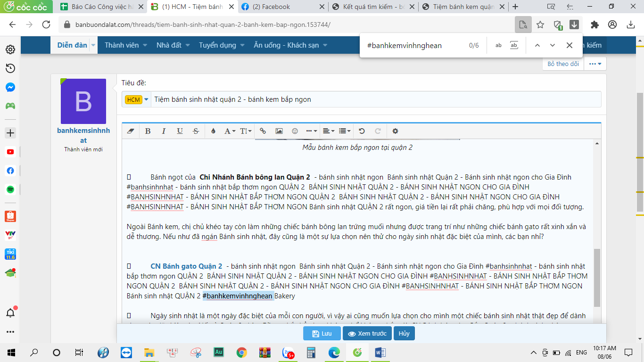Apply strikethrough formatting

(x=196, y=131)
